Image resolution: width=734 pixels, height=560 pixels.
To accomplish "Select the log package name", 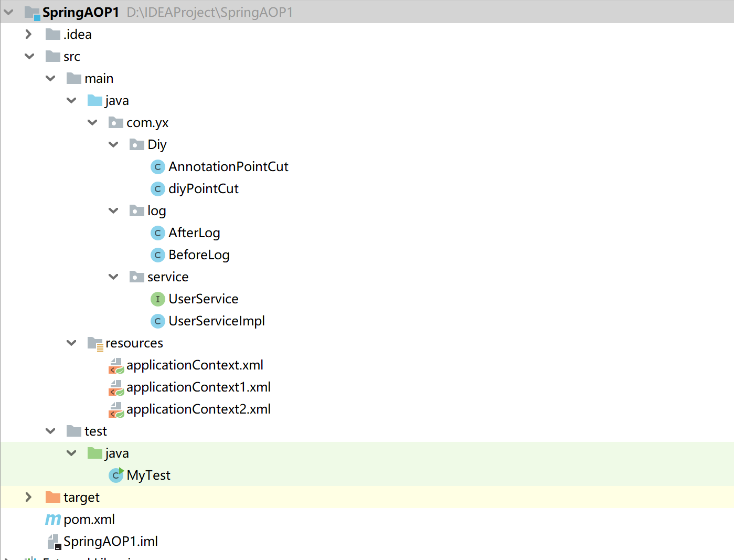I will click(157, 211).
